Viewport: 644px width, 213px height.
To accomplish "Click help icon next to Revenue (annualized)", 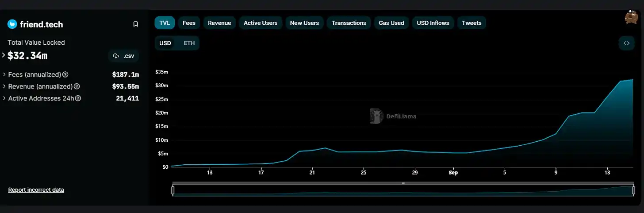I will (77, 86).
